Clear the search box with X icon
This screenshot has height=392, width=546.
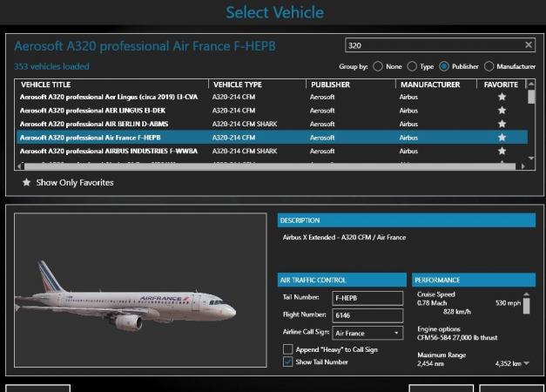coord(528,45)
